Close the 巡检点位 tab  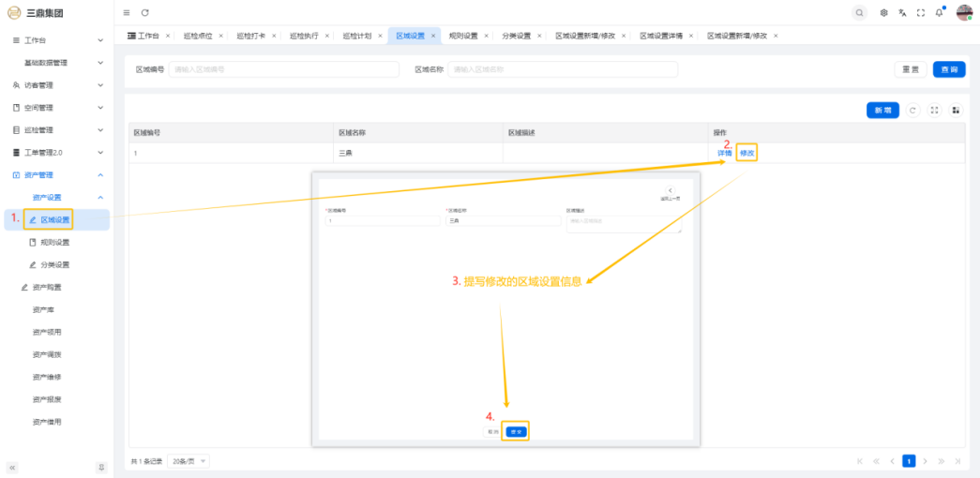pyautogui.click(x=220, y=36)
